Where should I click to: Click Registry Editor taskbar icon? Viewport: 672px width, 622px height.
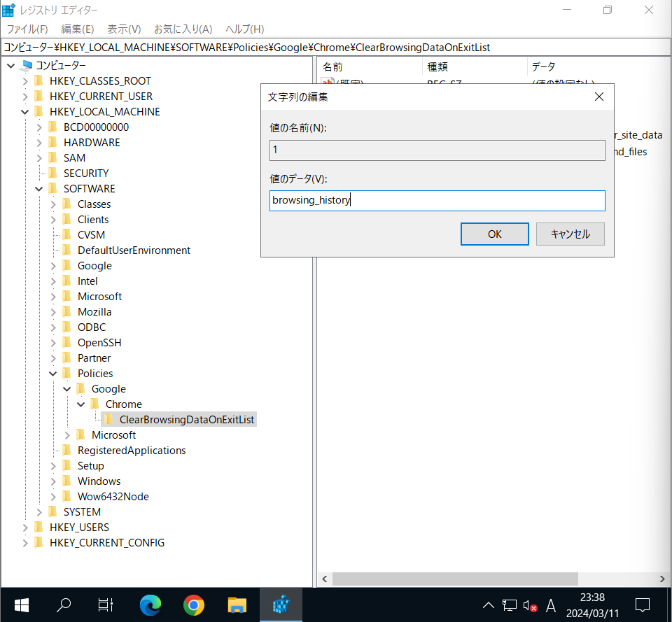click(x=281, y=605)
